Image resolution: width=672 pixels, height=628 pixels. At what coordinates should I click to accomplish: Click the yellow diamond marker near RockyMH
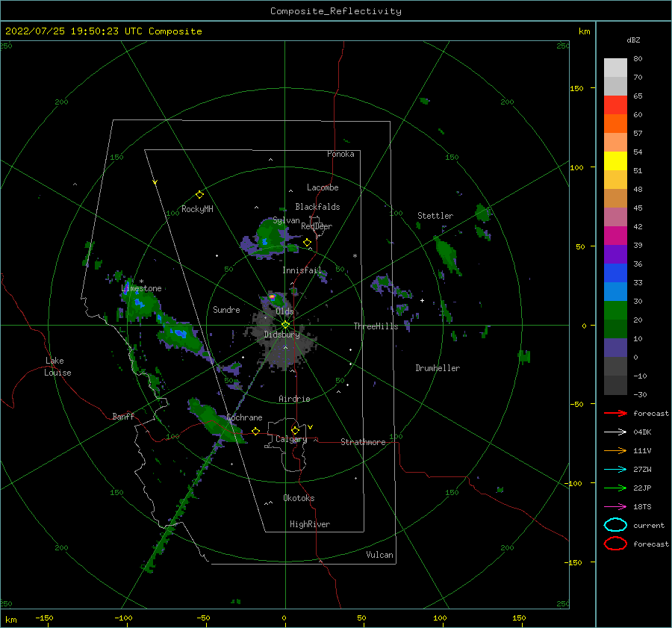click(199, 195)
